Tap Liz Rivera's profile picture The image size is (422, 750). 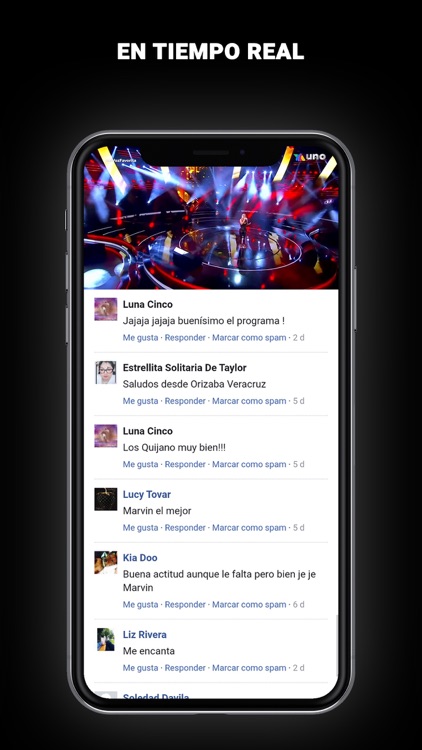coord(105,640)
